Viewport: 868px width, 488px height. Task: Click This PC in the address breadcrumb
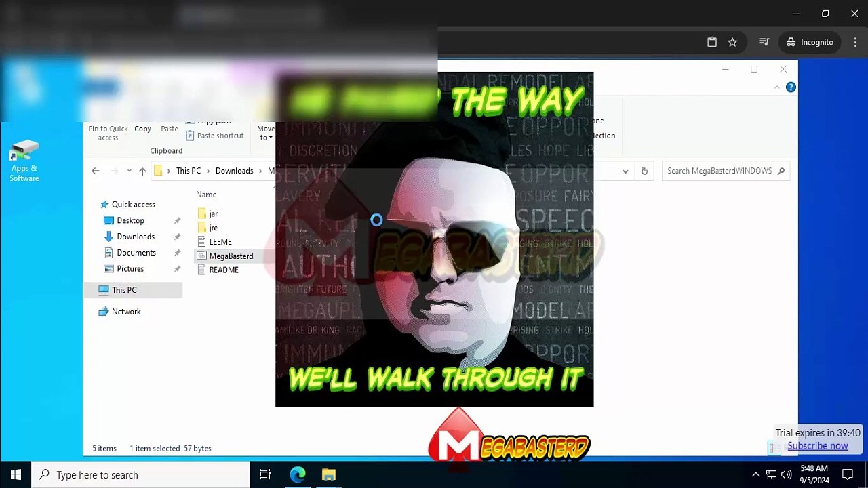point(189,171)
